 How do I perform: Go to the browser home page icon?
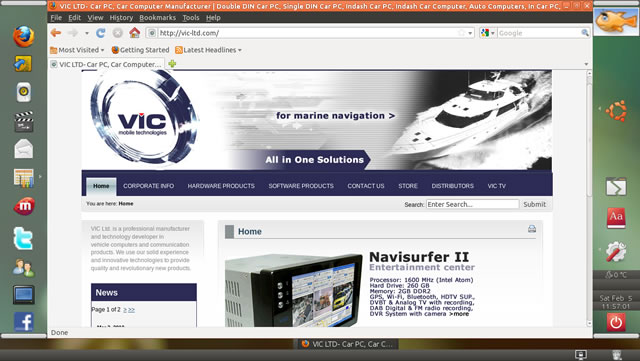[135, 33]
